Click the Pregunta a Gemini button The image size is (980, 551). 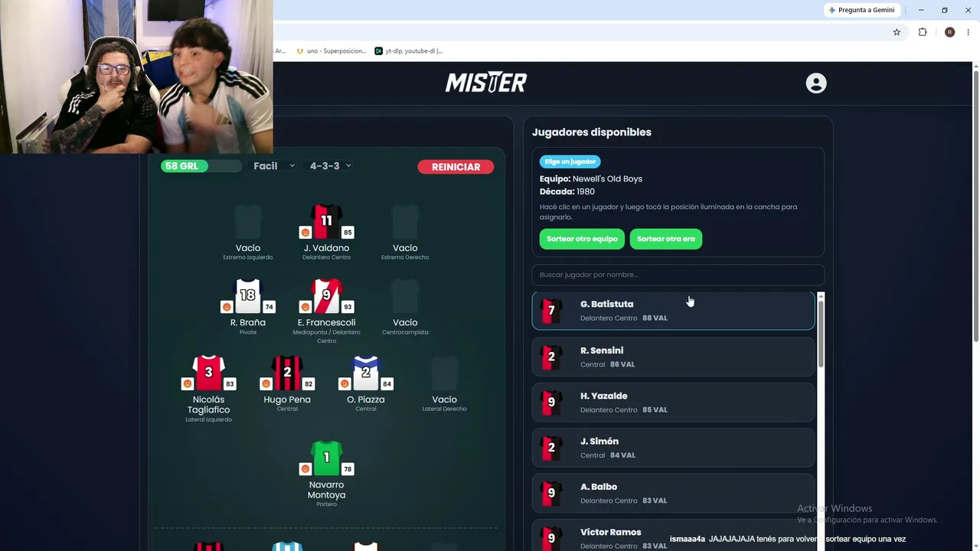tap(862, 10)
